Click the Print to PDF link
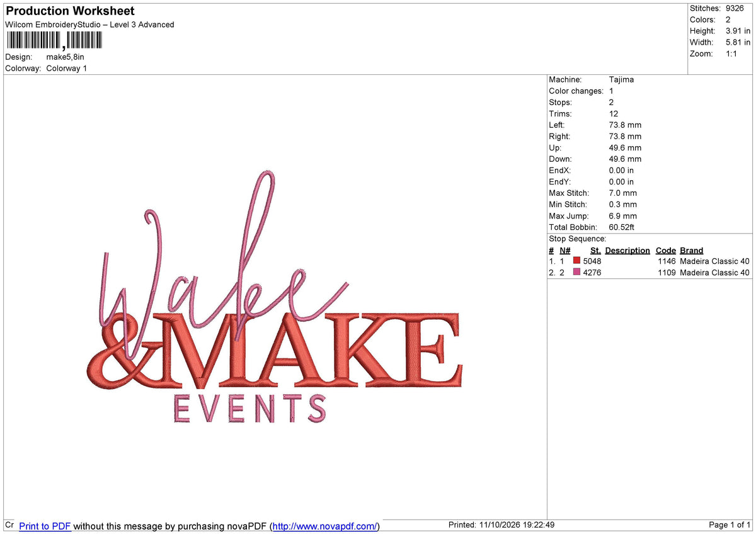 pyautogui.click(x=45, y=526)
